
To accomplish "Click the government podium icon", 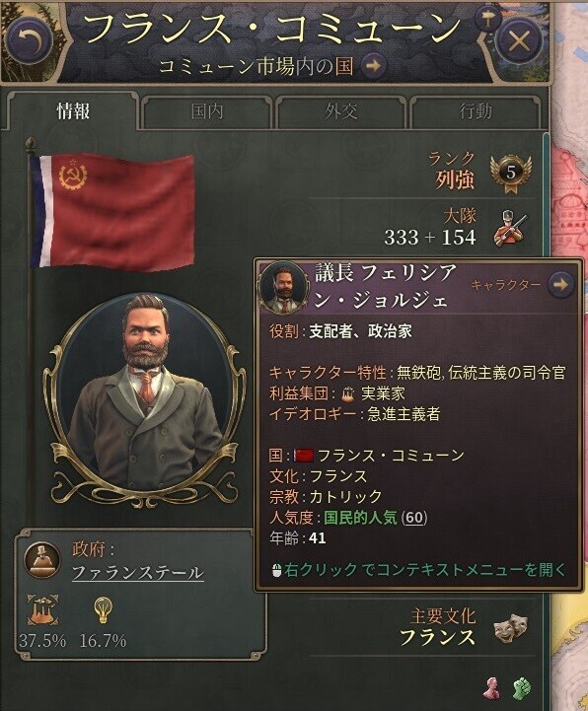I will tap(42, 560).
